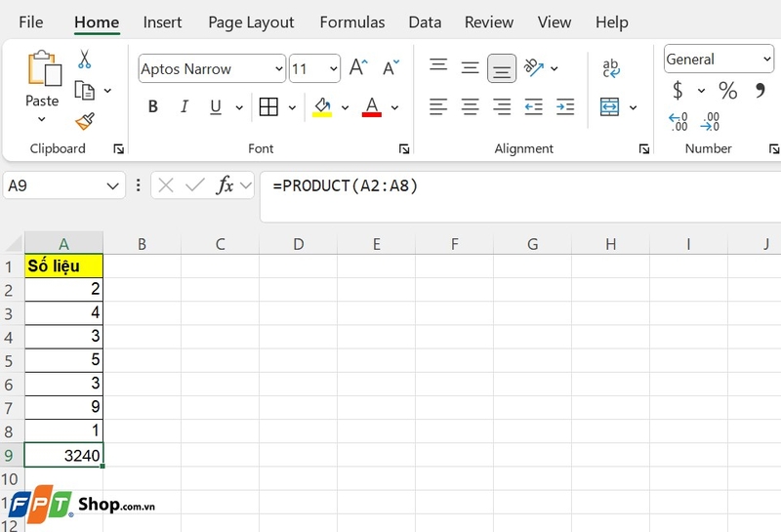
Task: Open the Borders dropdown arrow
Action: tap(292, 107)
